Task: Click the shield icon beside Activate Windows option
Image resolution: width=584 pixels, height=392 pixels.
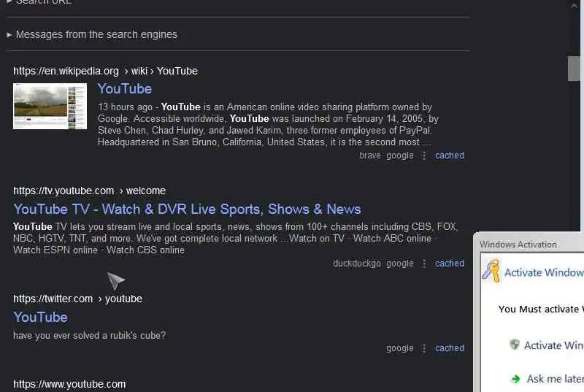Action: coord(515,345)
